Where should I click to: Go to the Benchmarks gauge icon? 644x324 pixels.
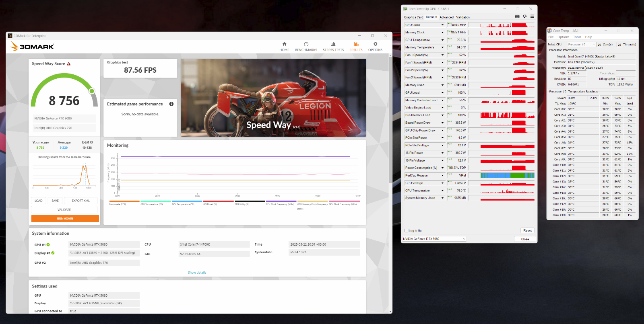tap(306, 44)
